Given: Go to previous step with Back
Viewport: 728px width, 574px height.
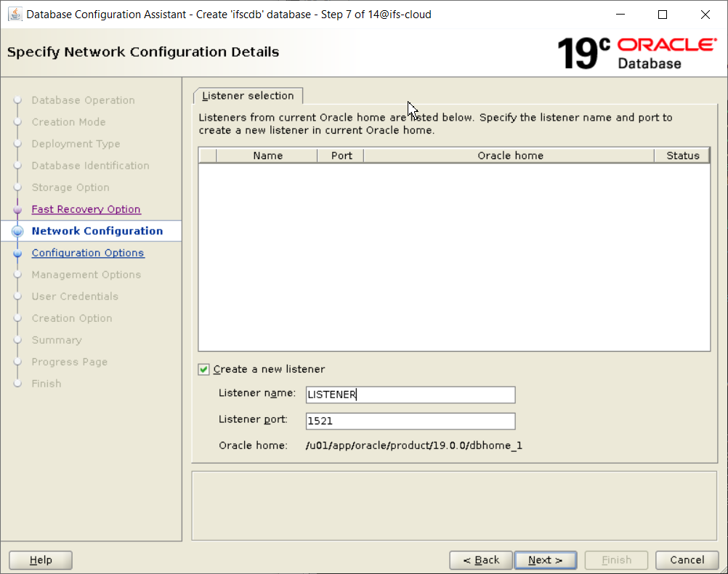Looking at the screenshot, I should pos(481,560).
